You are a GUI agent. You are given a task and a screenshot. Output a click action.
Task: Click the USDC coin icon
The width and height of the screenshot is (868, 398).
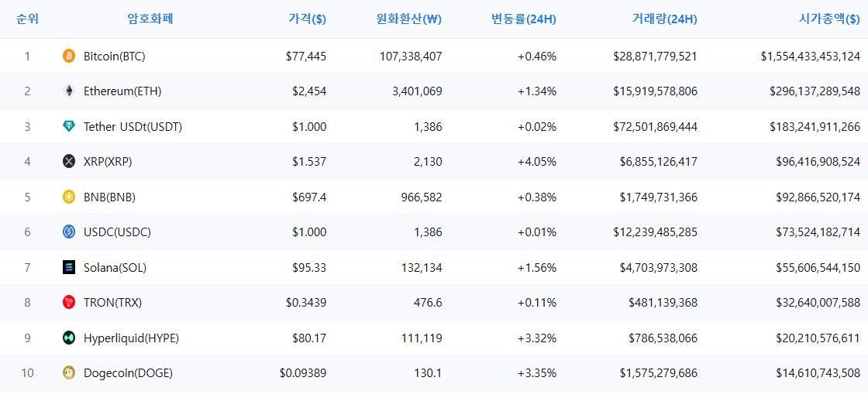pos(69,232)
